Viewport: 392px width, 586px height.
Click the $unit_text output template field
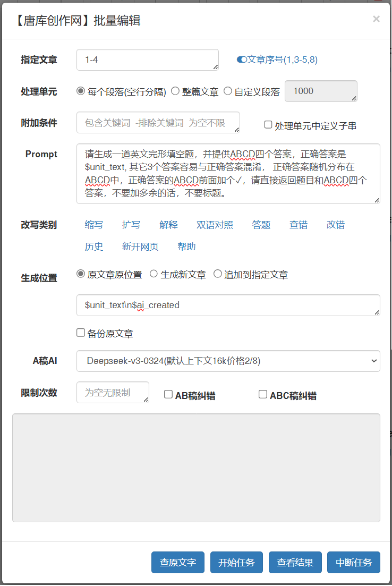[x=228, y=305]
